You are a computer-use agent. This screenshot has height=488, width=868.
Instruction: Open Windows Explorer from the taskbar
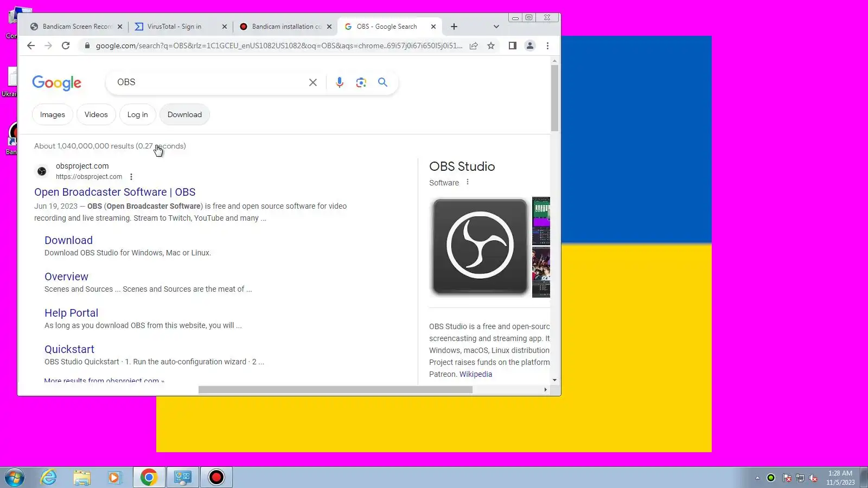coord(82,477)
